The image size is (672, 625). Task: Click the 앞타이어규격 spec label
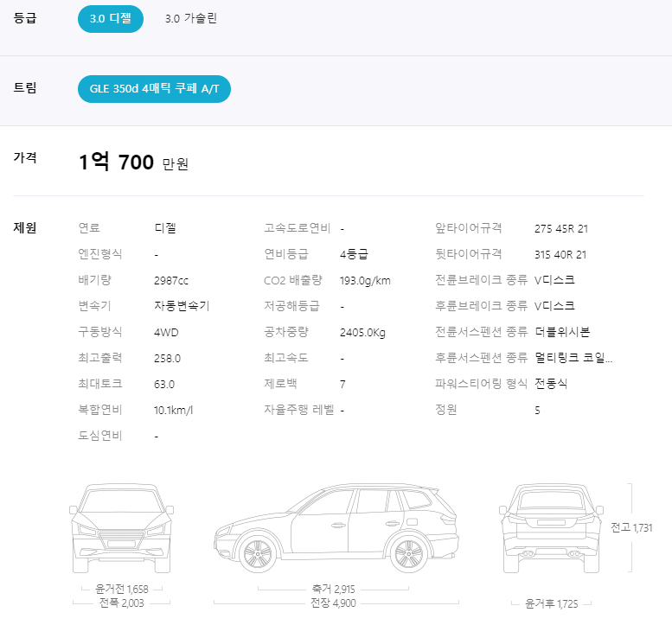click(469, 228)
